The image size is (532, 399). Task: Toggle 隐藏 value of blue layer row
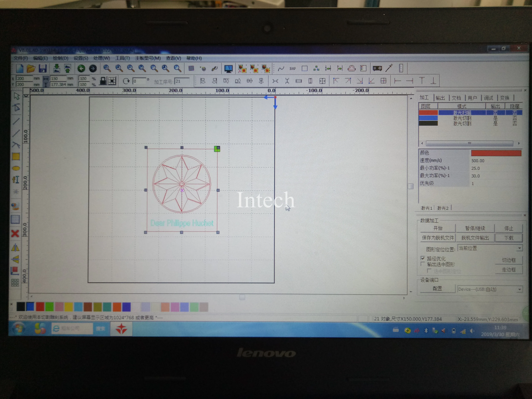pos(514,118)
